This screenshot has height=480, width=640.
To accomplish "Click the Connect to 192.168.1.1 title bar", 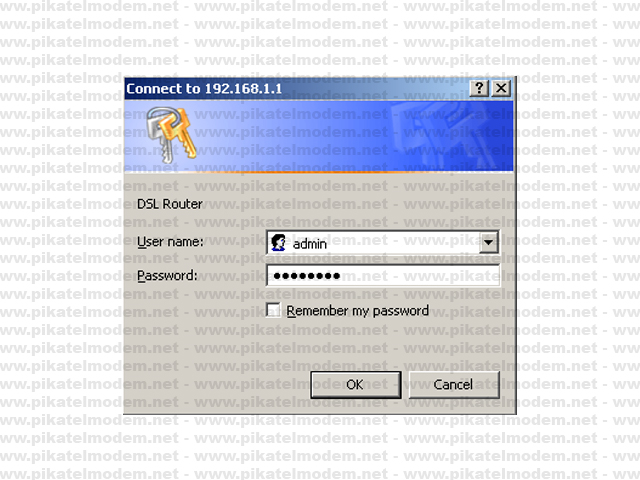I will [x=298, y=88].
